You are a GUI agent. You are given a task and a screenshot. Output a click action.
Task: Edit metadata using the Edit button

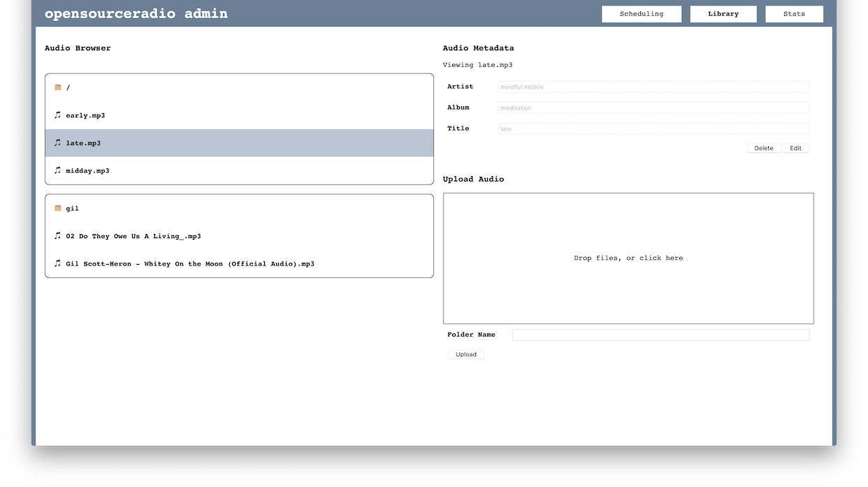click(x=796, y=148)
